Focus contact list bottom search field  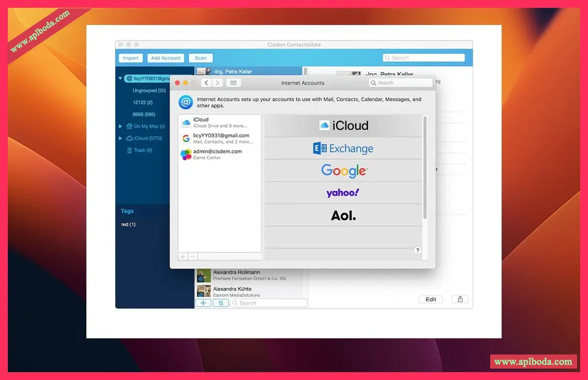click(x=269, y=303)
